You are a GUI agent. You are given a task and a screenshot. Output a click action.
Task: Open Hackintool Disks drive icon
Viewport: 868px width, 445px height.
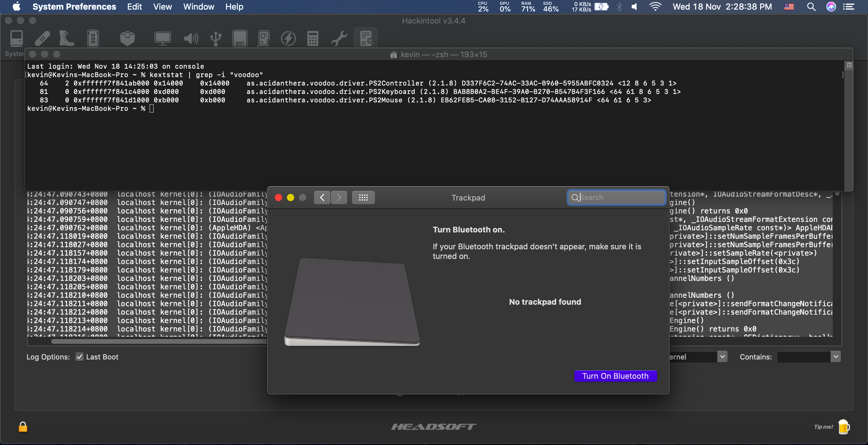[x=240, y=38]
